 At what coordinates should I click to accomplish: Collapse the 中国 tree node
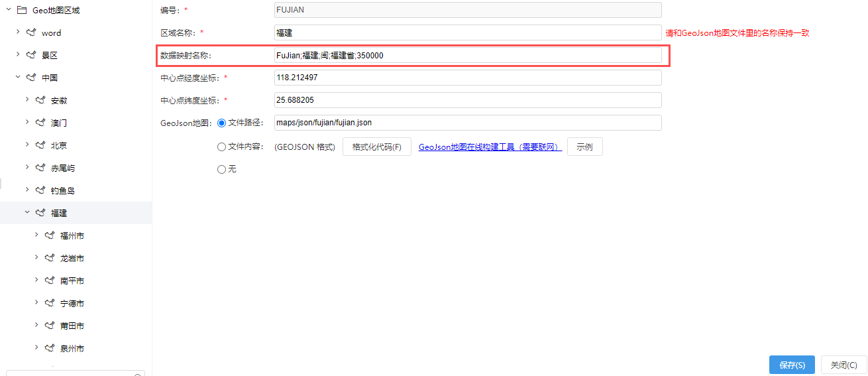18,78
